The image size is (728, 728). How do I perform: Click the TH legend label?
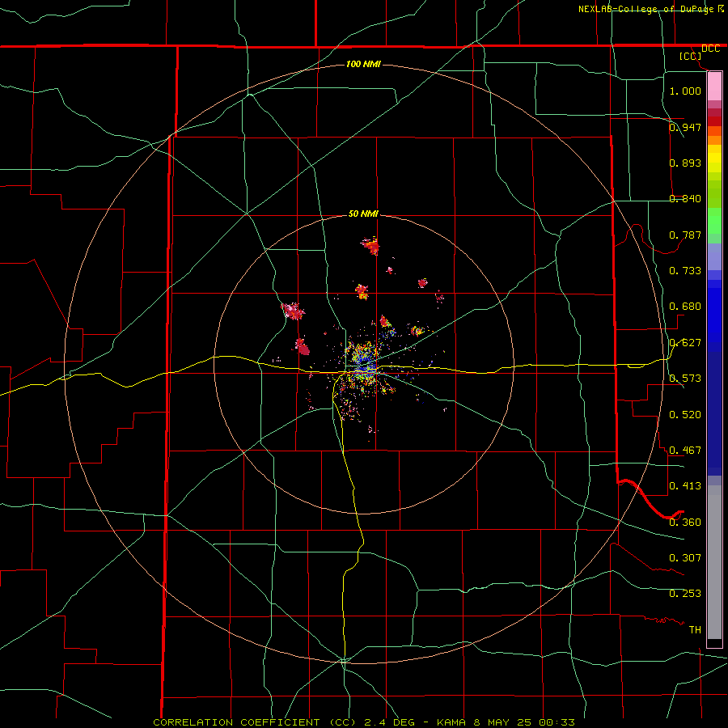(x=695, y=629)
